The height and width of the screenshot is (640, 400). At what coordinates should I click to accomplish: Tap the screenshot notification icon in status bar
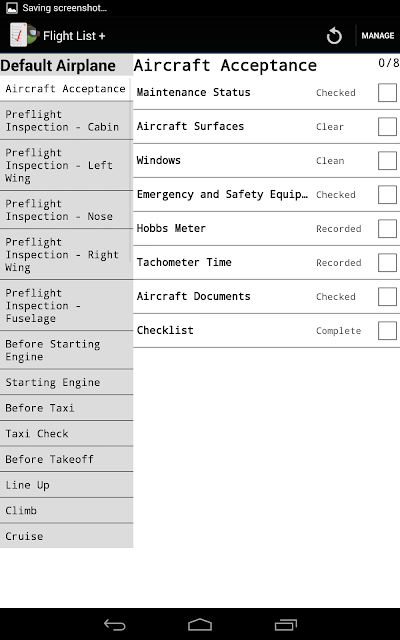point(12,7)
